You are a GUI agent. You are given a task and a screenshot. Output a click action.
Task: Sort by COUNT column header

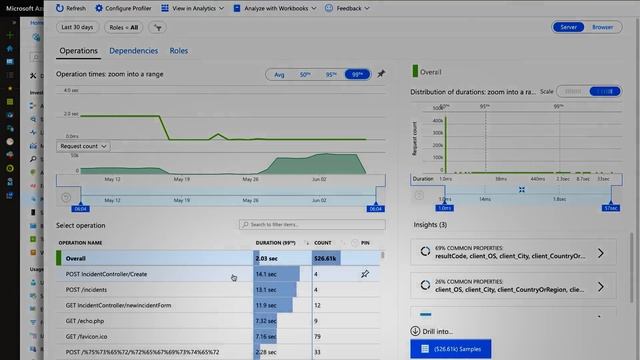coord(323,243)
